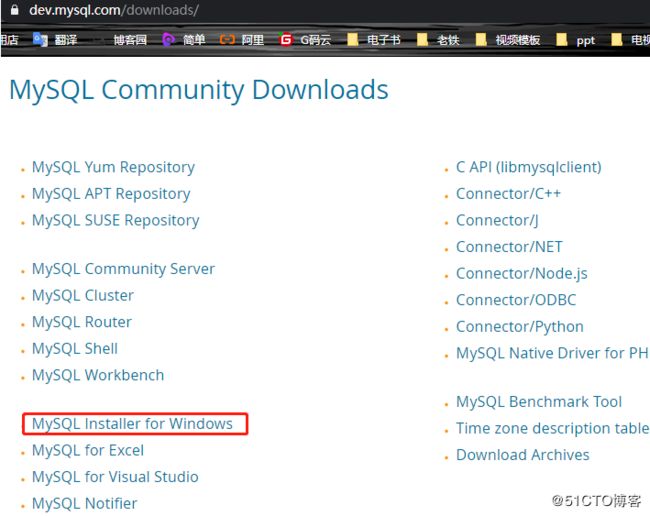
Task: Open Connector/NET link
Action: pos(509,247)
